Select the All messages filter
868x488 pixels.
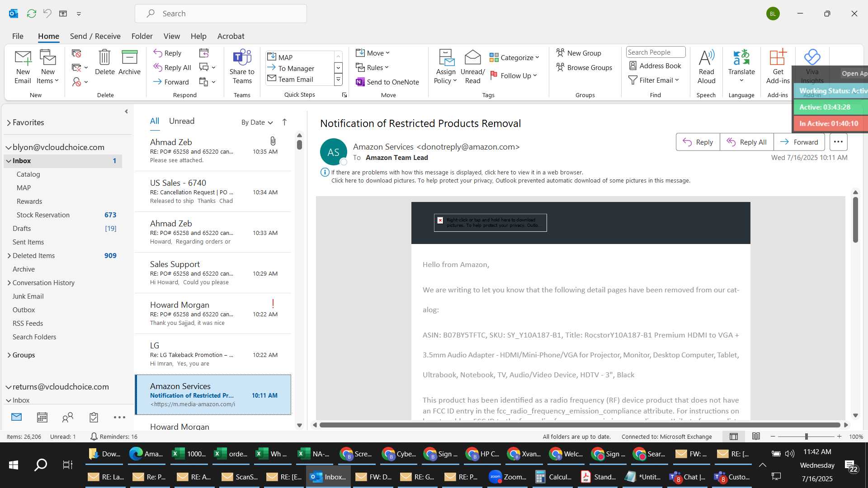pyautogui.click(x=155, y=121)
